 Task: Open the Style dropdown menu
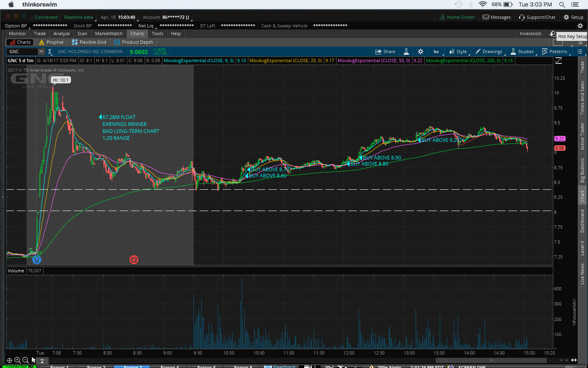click(458, 52)
